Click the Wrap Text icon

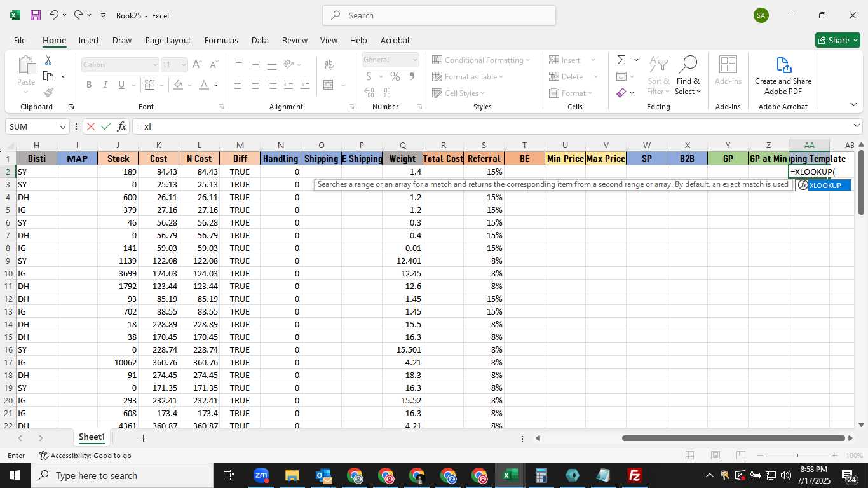tap(329, 65)
